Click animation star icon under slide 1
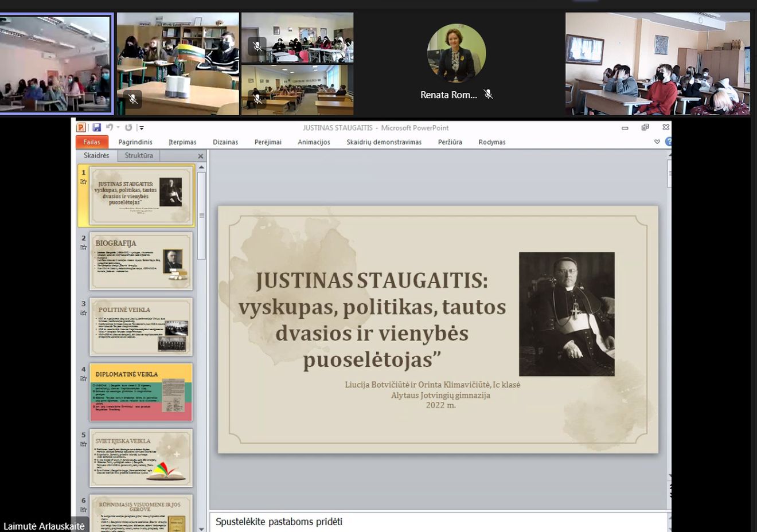 (x=83, y=182)
